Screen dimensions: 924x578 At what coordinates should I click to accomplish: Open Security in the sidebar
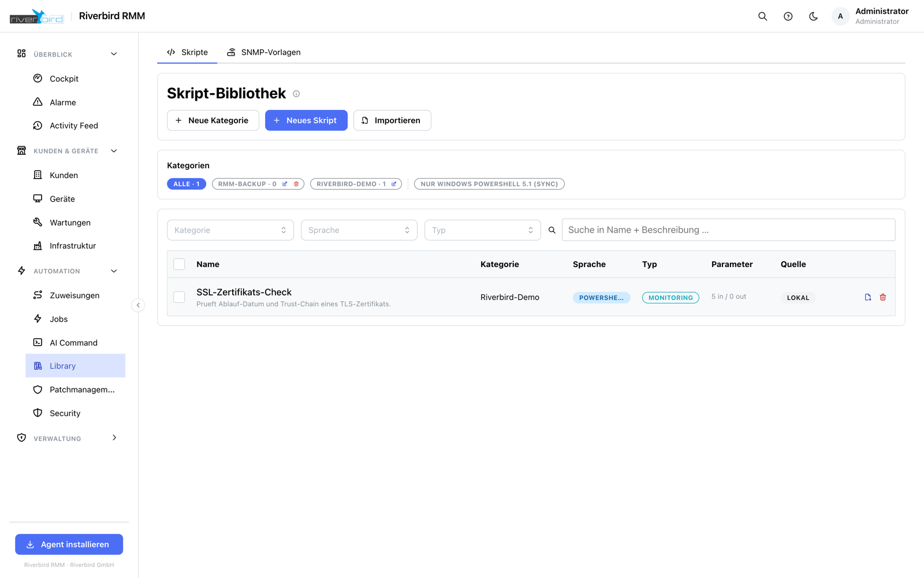75,413
